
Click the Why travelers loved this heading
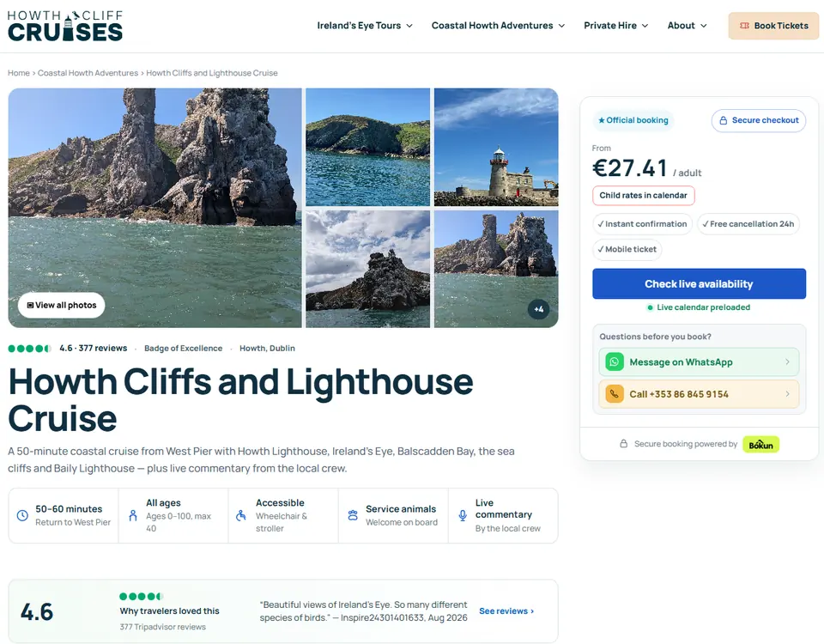pos(169,611)
